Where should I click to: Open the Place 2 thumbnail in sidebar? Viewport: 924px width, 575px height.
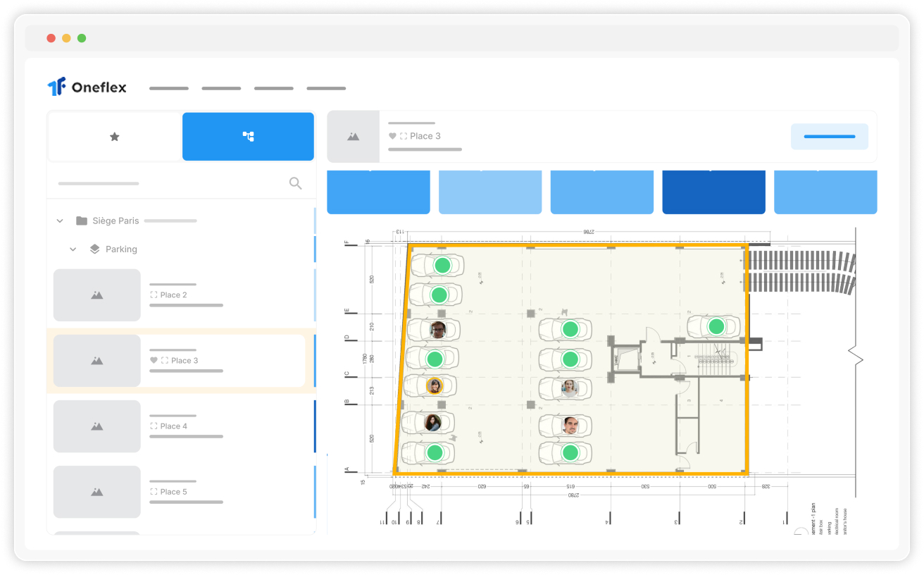tap(97, 295)
